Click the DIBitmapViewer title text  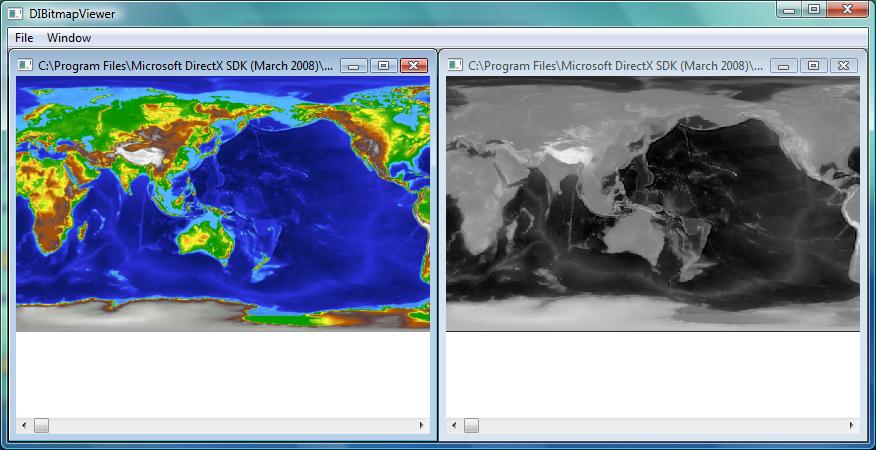point(72,14)
